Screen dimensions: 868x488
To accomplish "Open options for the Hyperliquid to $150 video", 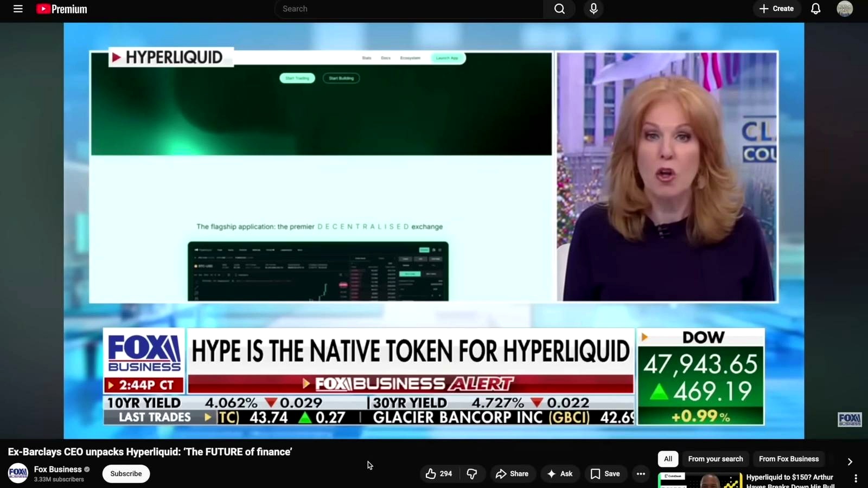I will click(x=856, y=478).
